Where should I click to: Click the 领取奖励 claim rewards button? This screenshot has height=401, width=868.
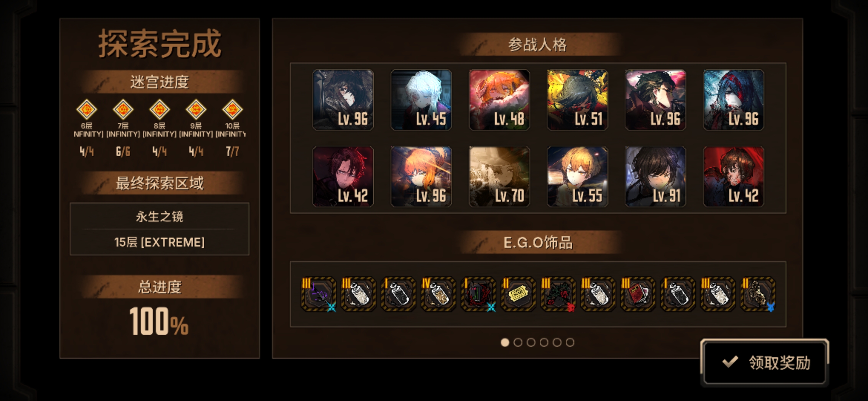(765, 362)
